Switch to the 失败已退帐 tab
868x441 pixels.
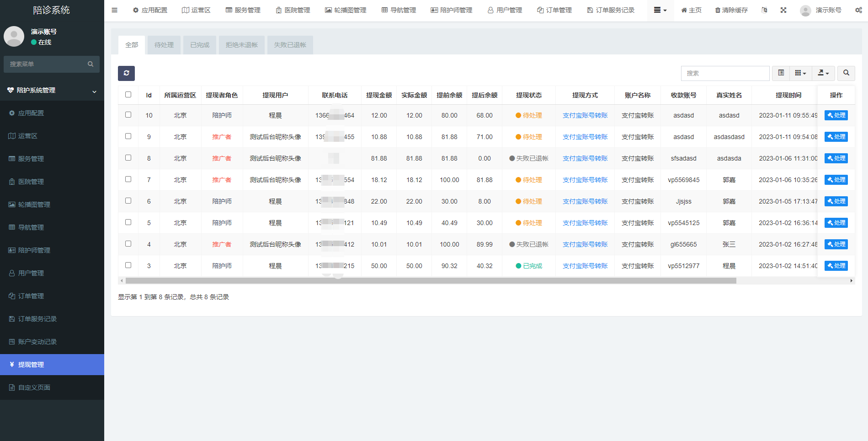tap(290, 45)
